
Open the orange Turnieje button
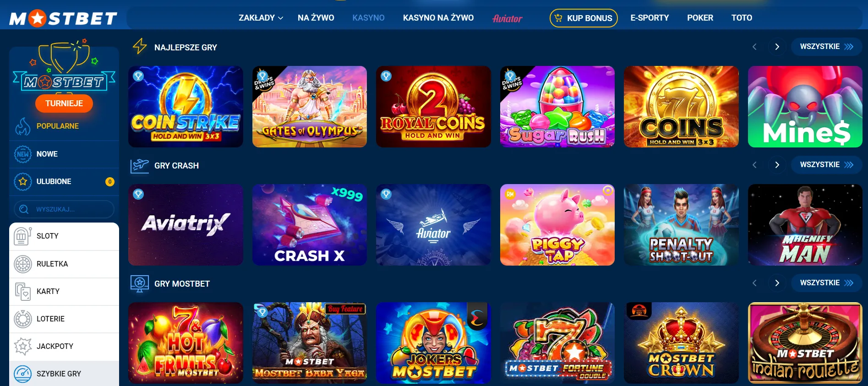[x=64, y=103]
